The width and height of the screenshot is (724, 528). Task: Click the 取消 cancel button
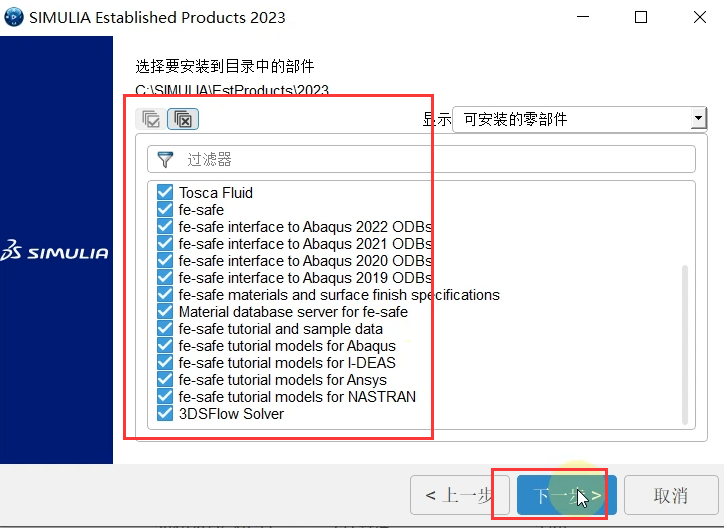coord(671,495)
